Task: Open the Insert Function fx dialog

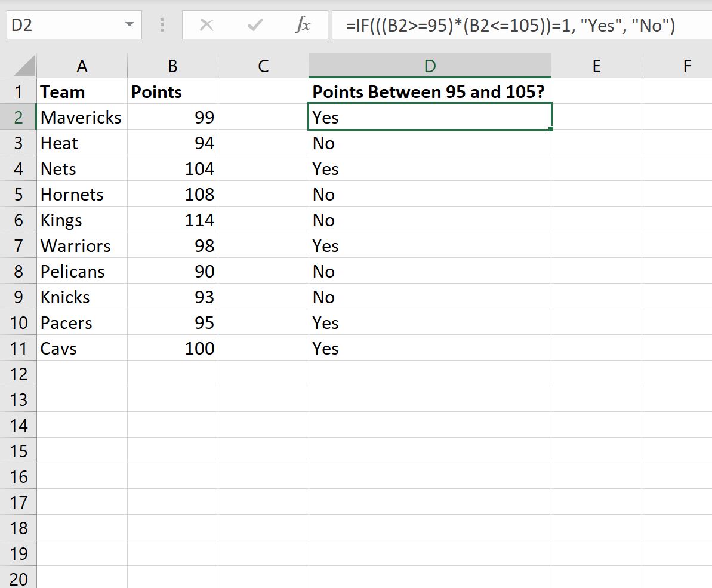Action: tap(303, 25)
